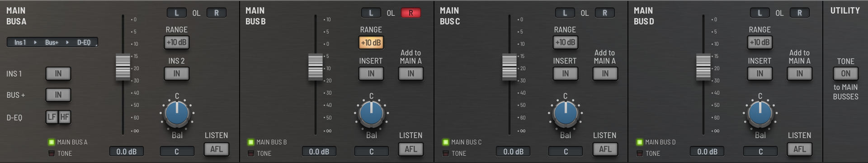This screenshot has height=163, width=868.
Task: Click the 0.0 dB level field on Main Bus D
Action: coord(707,151)
